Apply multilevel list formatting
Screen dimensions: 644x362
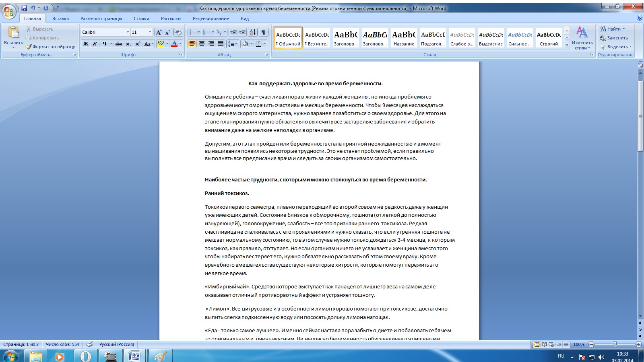point(220,32)
